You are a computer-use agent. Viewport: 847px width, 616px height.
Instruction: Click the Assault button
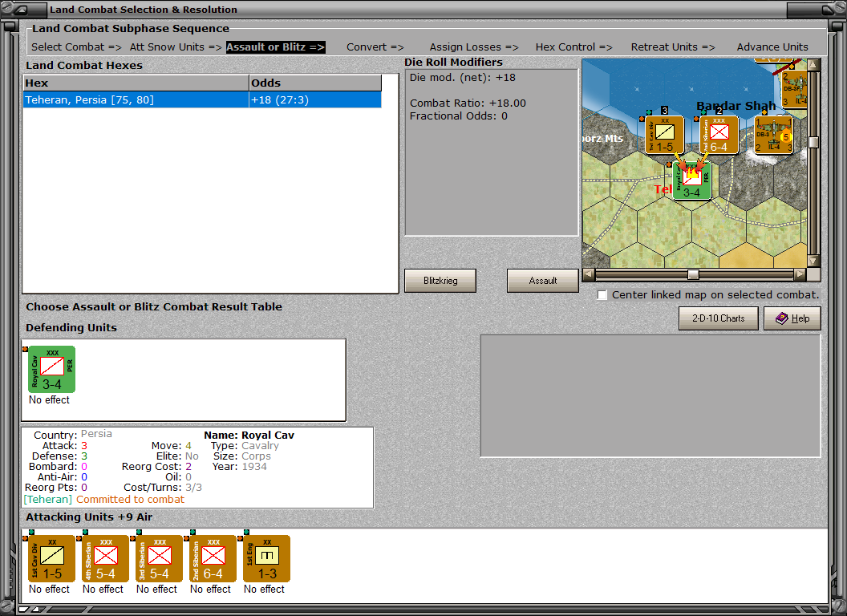[543, 281]
